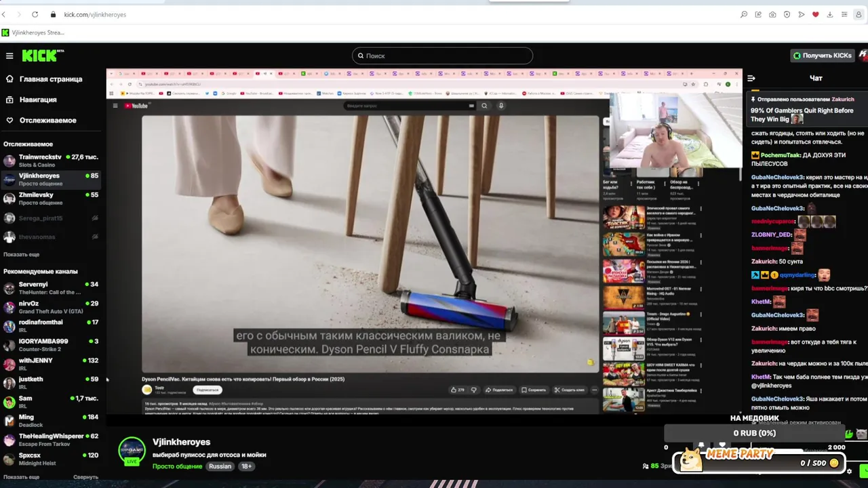Click browser toolbar magnifier search icon
This screenshot has height=488, width=868.
744,14
